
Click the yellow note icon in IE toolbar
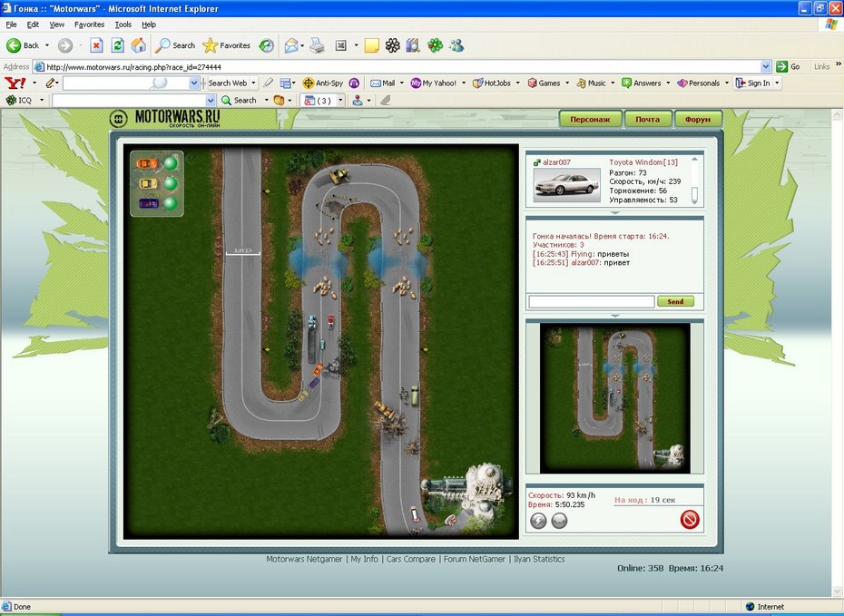pos(371,45)
